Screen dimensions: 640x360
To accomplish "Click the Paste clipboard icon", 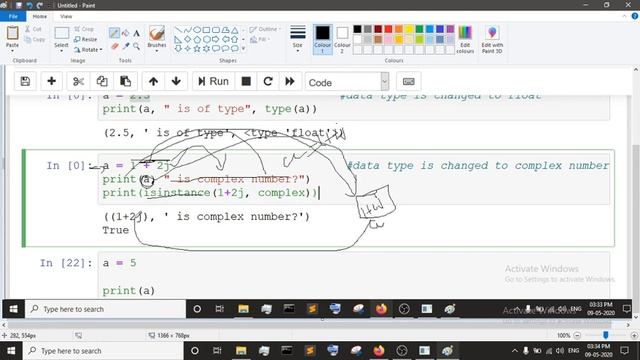I will [x=12, y=33].
